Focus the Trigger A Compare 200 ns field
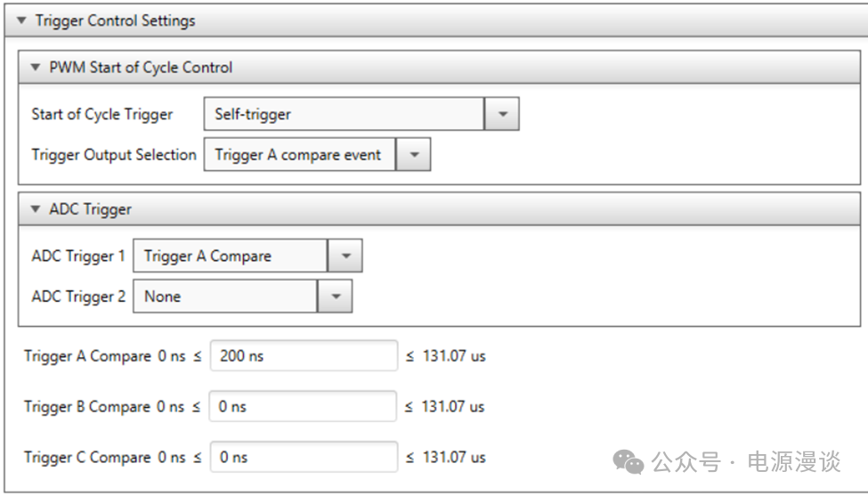 (x=303, y=356)
